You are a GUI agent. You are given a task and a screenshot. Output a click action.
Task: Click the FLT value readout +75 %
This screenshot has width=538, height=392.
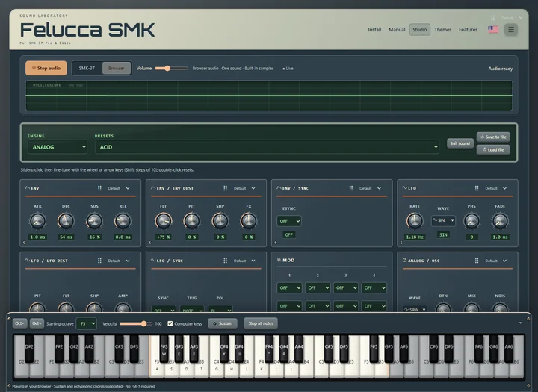tap(164, 237)
